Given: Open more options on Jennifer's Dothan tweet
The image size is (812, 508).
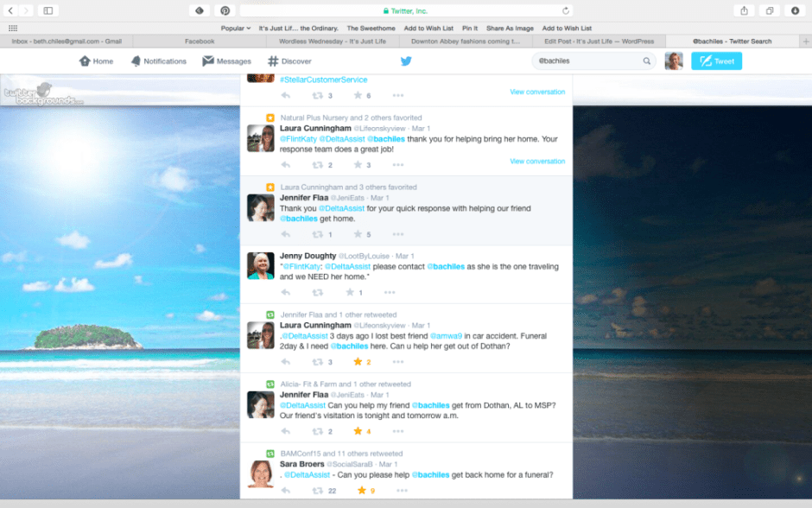Looking at the screenshot, I should coord(397,431).
